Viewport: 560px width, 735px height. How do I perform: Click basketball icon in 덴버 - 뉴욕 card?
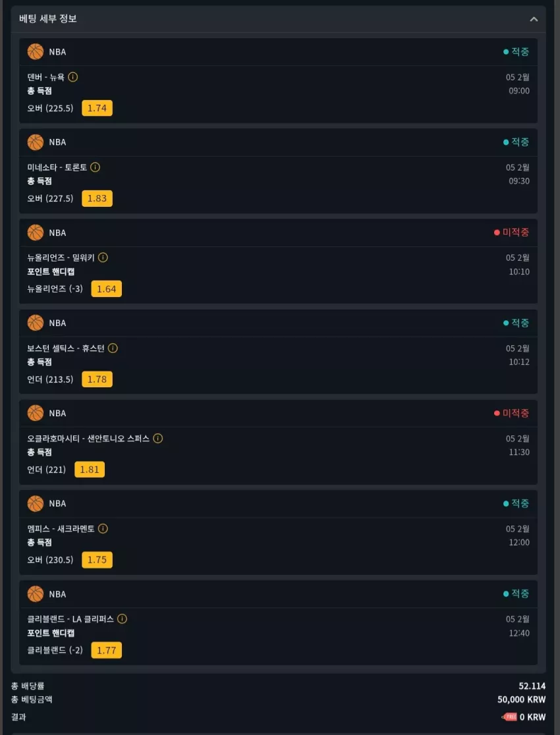[x=35, y=51]
